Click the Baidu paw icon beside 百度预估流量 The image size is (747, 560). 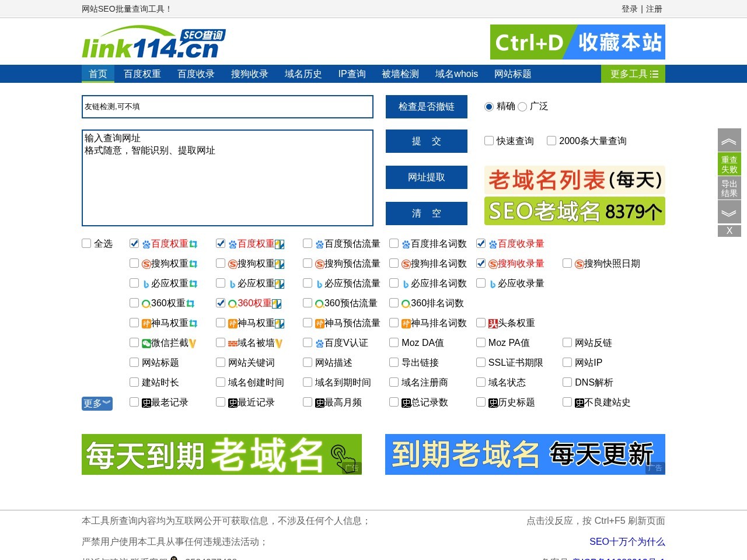pos(320,244)
